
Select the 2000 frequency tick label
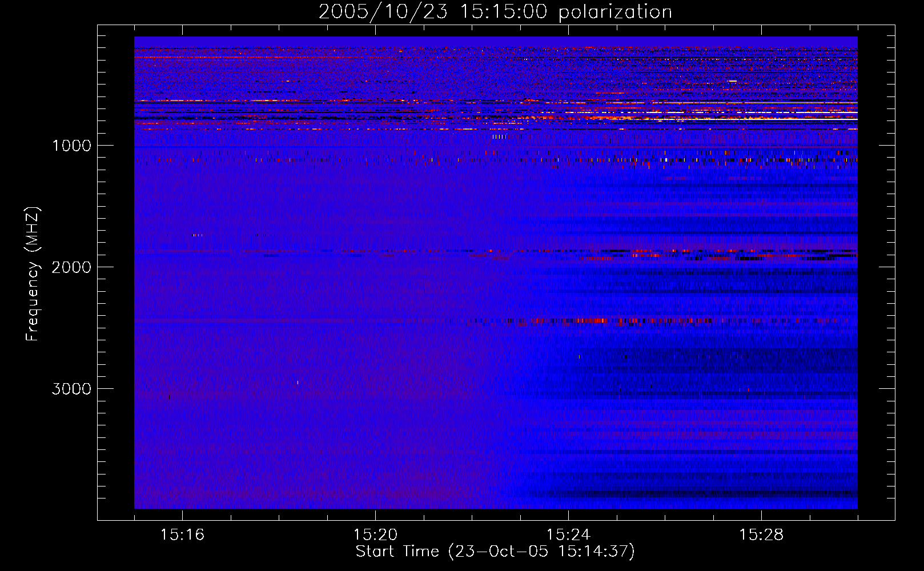[x=71, y=267]
